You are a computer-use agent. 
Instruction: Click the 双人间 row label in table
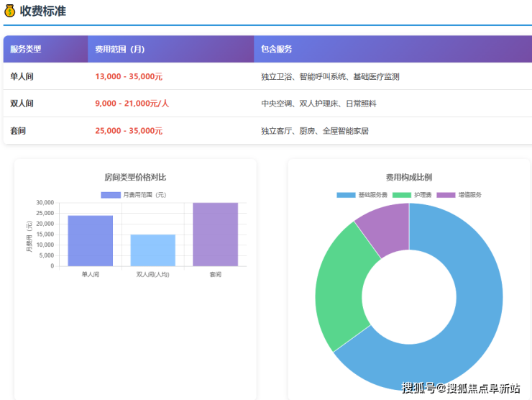tap(22, 104)
